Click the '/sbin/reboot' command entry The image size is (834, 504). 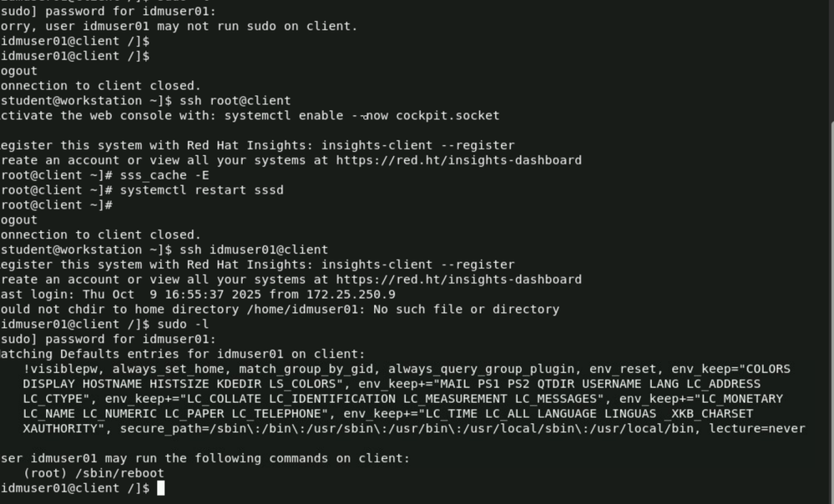[123, 473]
